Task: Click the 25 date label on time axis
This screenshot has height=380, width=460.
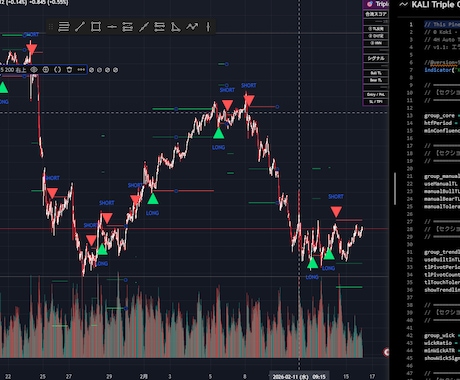Action: pos(43,376)
